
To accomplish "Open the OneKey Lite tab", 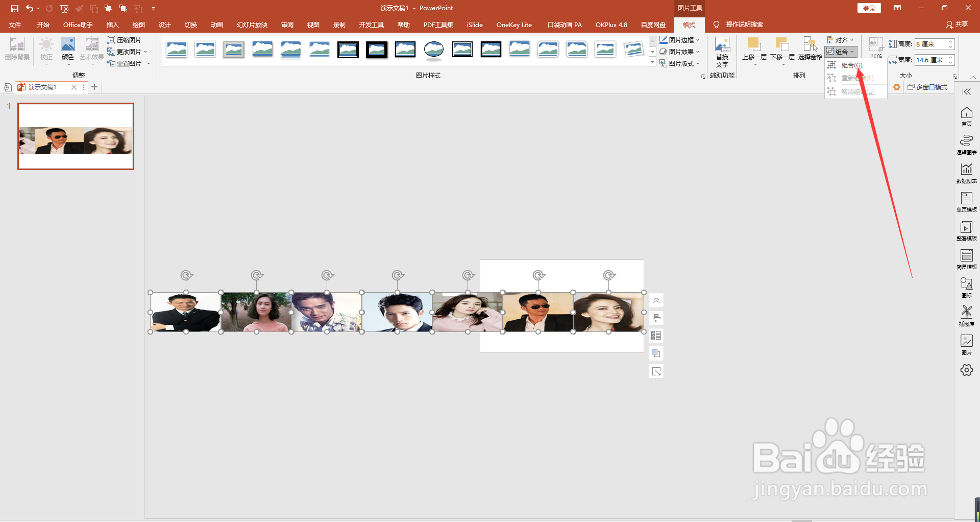I will [x=514, y=25].
